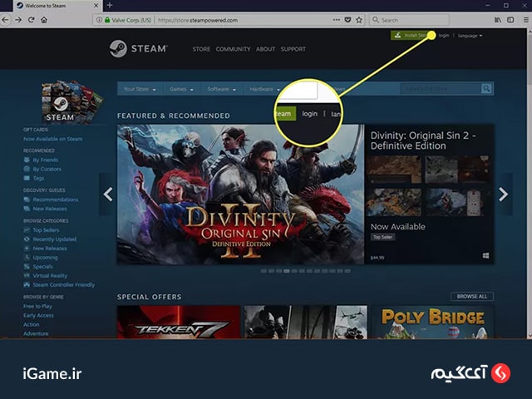Open Divinity Original Sin 2 featured banner

coord(240,195)
